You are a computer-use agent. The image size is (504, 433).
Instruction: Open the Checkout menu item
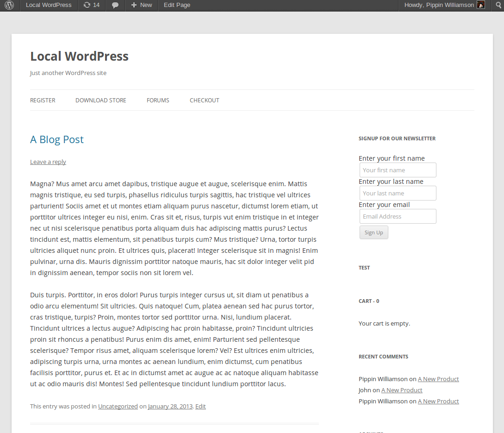pyautogui.click(x=205, y=100)
